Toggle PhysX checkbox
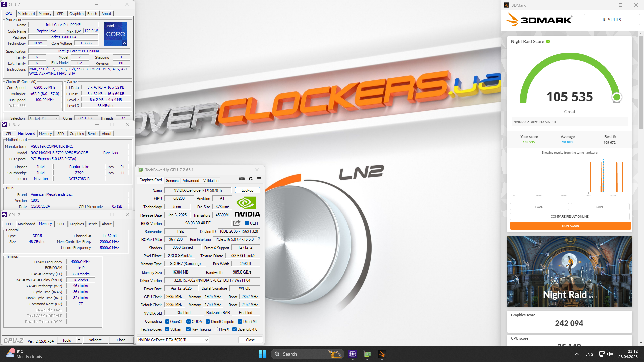This screenshot has height=362, width=644. point(216,329)
